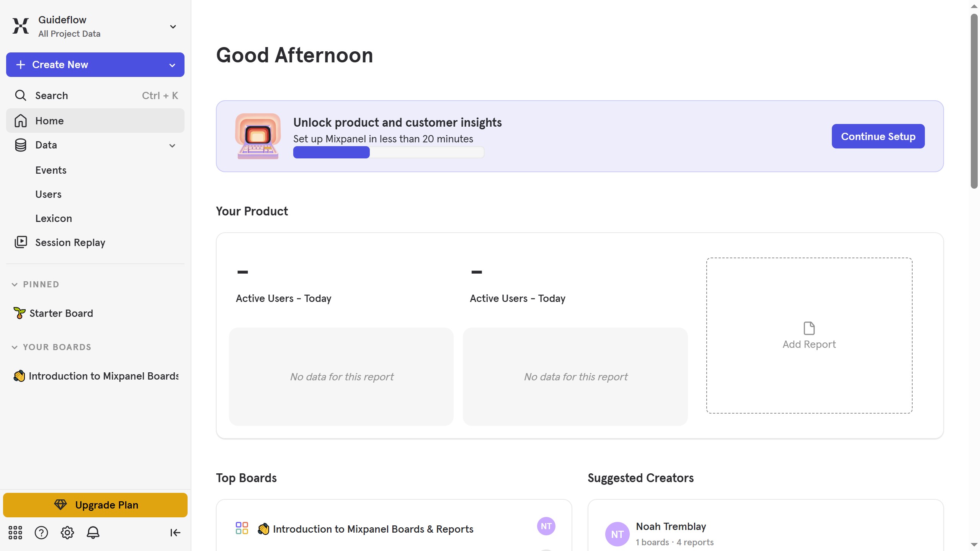This screenshot has height=551, width=980.
Task: Click the Starter Board sprout icon
Action: tap(19, 313)
